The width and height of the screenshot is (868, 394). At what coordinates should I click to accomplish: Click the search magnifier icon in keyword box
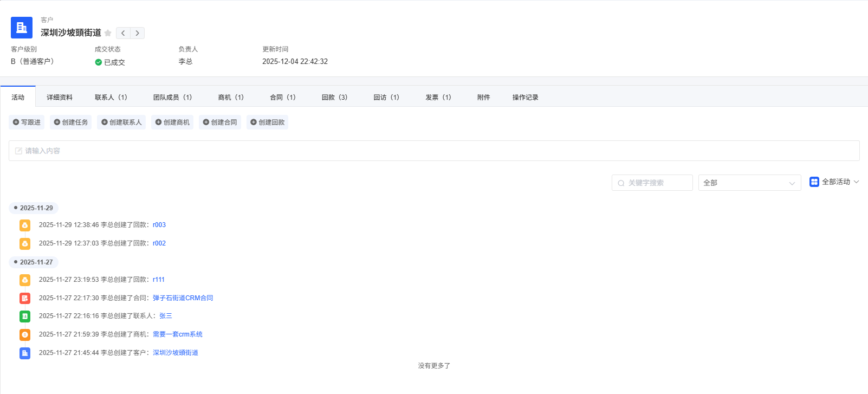(x=621, y=183)
